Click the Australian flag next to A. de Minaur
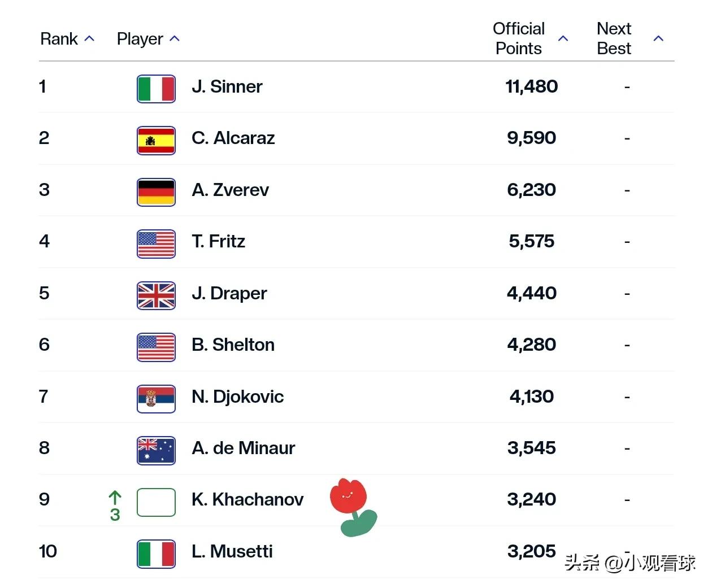The width and height of the screenshot is (712, 588). pos(156,450)
